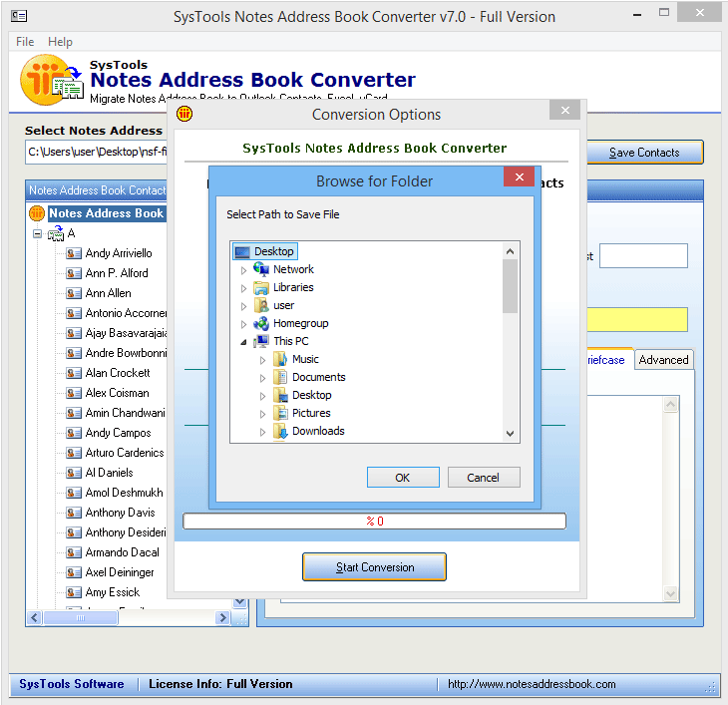
Task: Click scroll left arrow in contacts panel
Action: click(34, 617)
